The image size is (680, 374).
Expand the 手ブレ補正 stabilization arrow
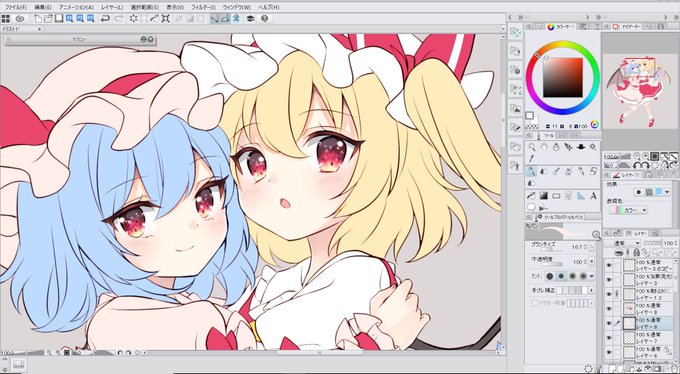[x=592, y=290]
